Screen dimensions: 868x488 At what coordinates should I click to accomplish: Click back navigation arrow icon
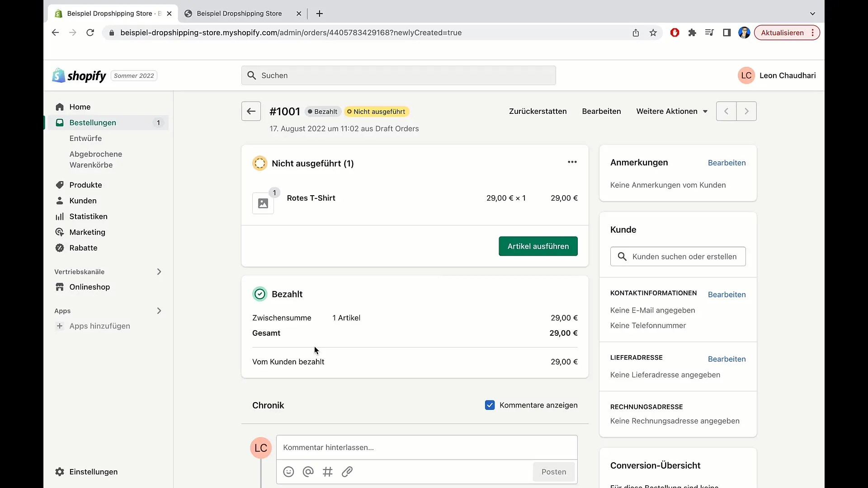(x=251, y=112)
